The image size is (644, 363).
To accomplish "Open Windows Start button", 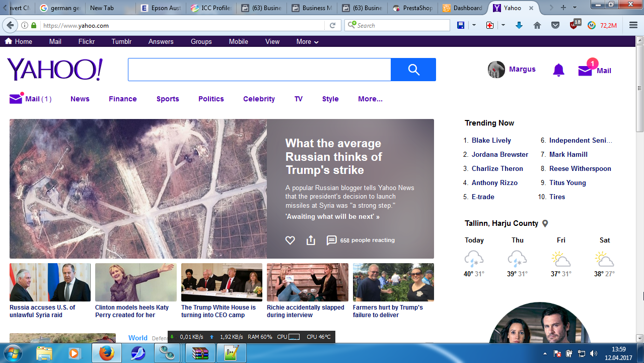I will pyautogui.click(x=14, y=353).
